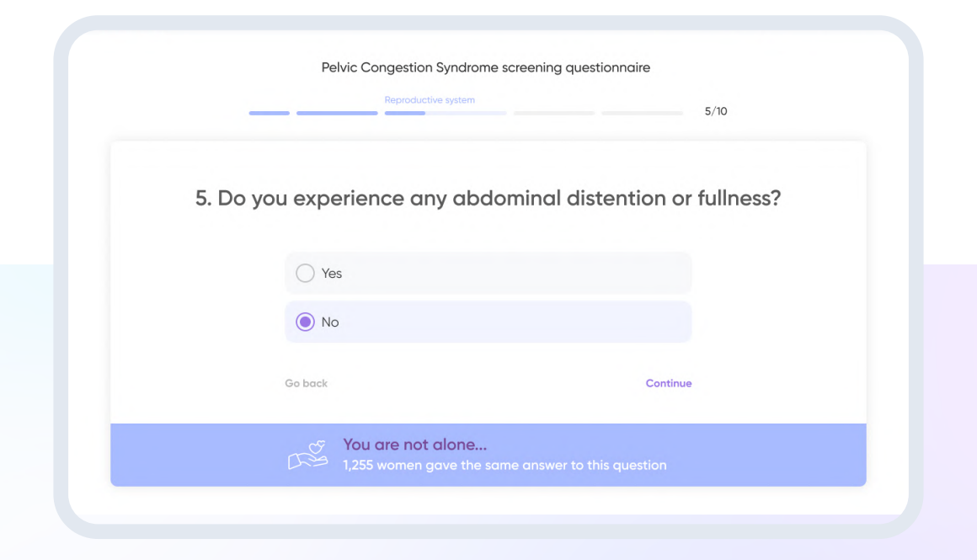The height and width of the screenshot is (560, 977).
Task: Click the "1,255 women gave the same answer" text
Action: pyautogui.click(x=504, y=466)
